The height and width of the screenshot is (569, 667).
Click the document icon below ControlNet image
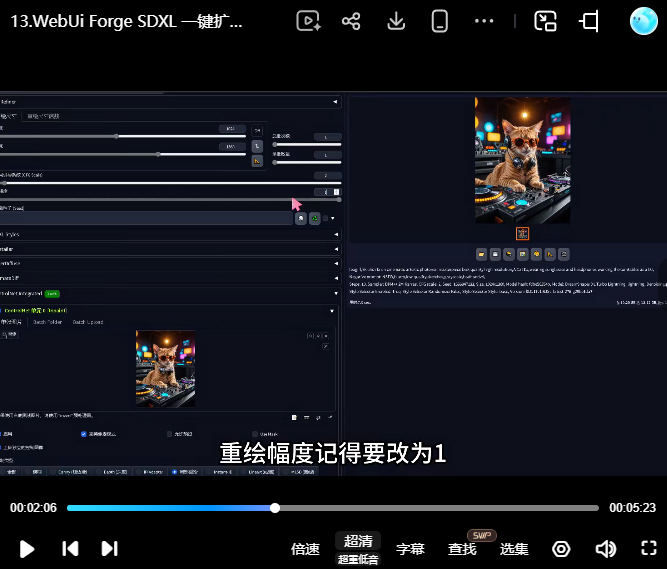tap(294, 418)
